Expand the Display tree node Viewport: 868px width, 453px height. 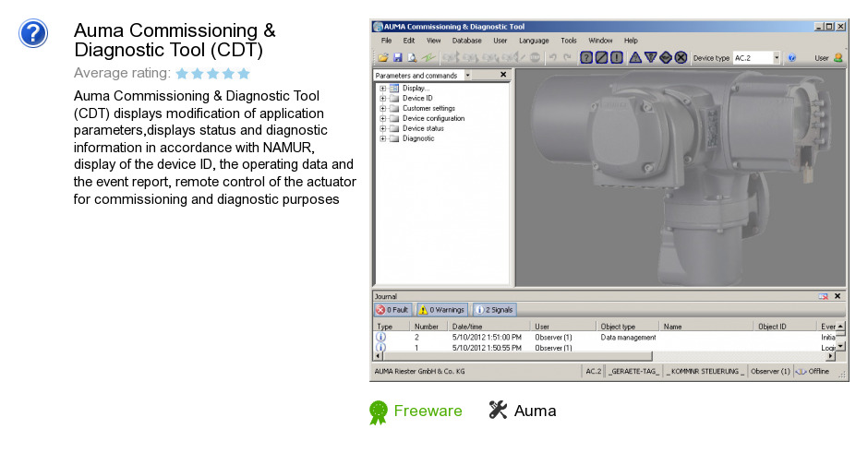pos(382,88)
